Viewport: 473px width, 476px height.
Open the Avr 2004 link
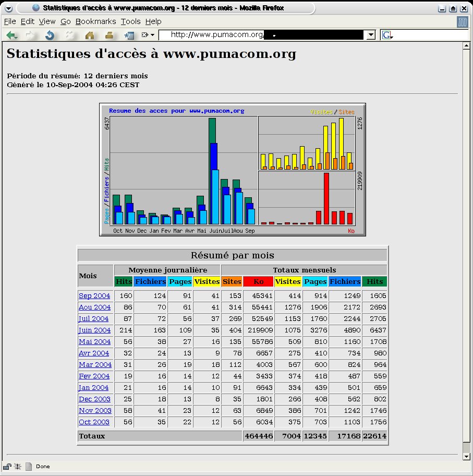coord(94,353)
